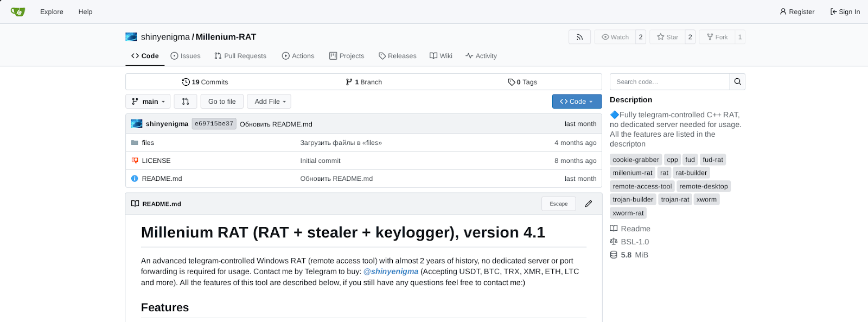Open the @shinyenigma Telegram link
868x322 pixels.
(391, 272)
